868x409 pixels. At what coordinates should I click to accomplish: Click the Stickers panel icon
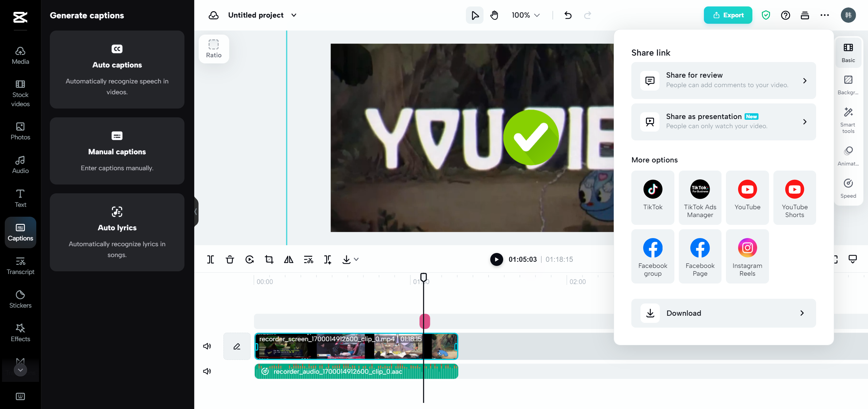(20, 299)
